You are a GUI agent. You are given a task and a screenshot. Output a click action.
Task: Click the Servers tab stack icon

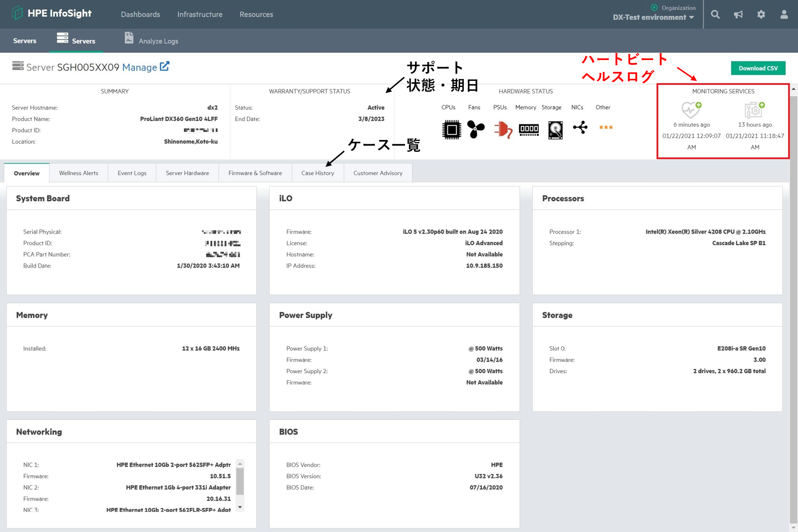(x=62, y=38)
